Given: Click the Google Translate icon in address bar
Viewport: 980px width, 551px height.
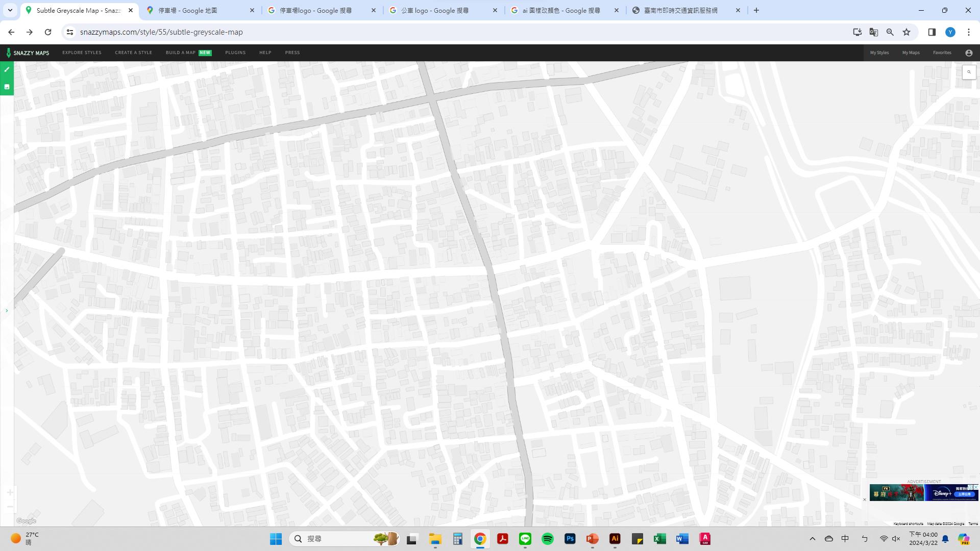Looking at the screenshot, I should click(874, 32).
